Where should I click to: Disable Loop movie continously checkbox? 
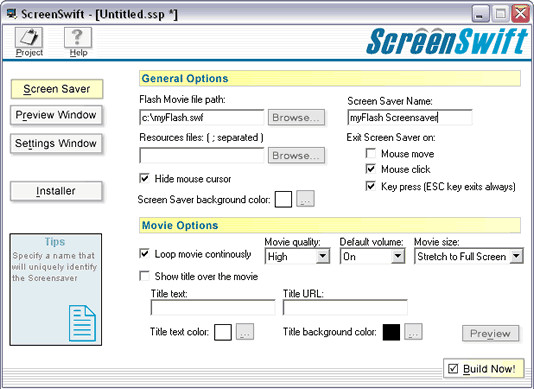(x=144, y=254)
